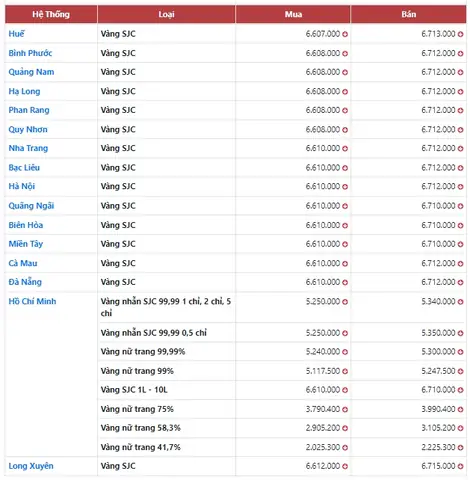Click the Mua column header
470x480 pixels.
293,14
